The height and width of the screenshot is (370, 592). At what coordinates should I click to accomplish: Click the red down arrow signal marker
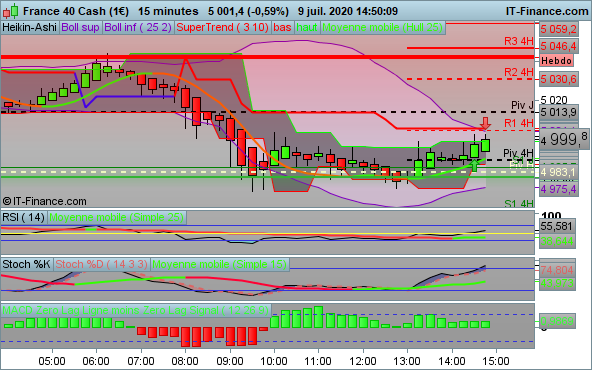[x=485, y=123]
